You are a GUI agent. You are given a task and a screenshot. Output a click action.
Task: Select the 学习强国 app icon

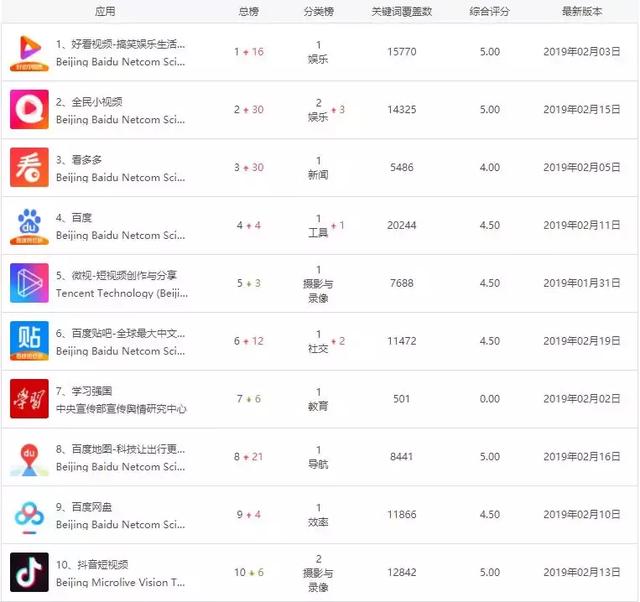pyautogui.click(x=29, y=399)
